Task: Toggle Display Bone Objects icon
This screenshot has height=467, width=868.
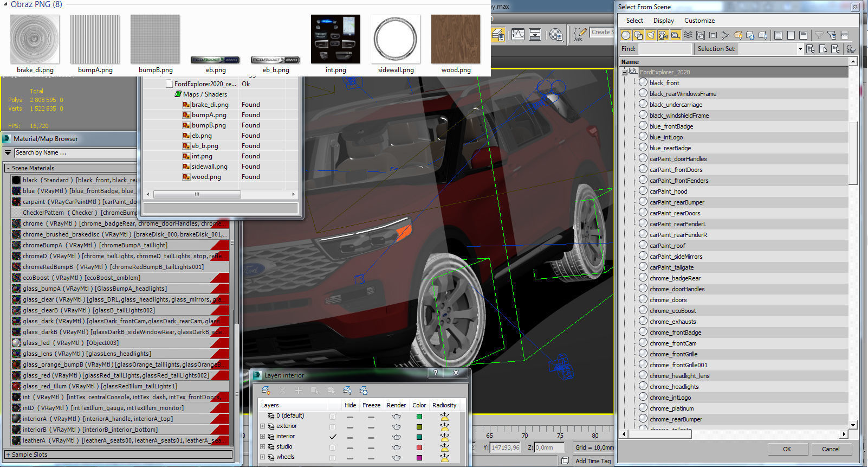Action: coord(726,35)
